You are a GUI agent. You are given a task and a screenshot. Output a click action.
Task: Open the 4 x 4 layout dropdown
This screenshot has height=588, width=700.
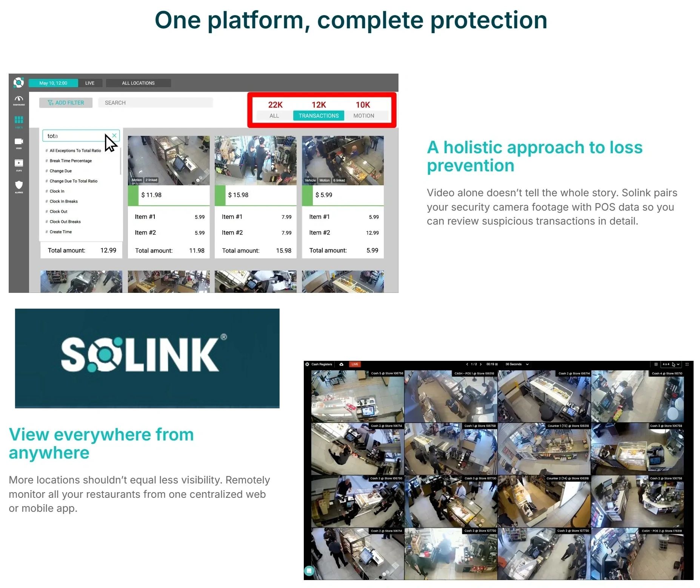[x=671, y=364]
